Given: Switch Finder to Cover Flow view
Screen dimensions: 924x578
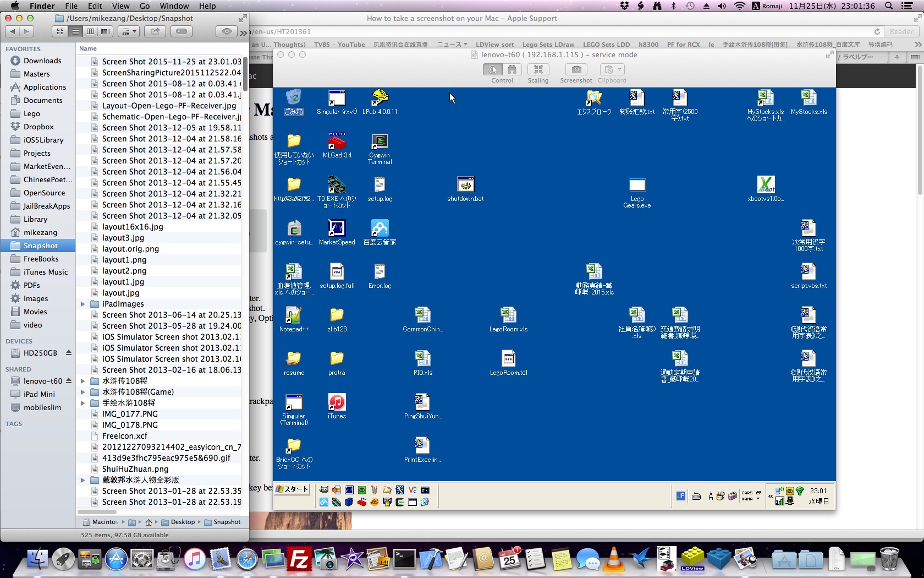Looking at the screenshot, I should click(x=106, y=31).
